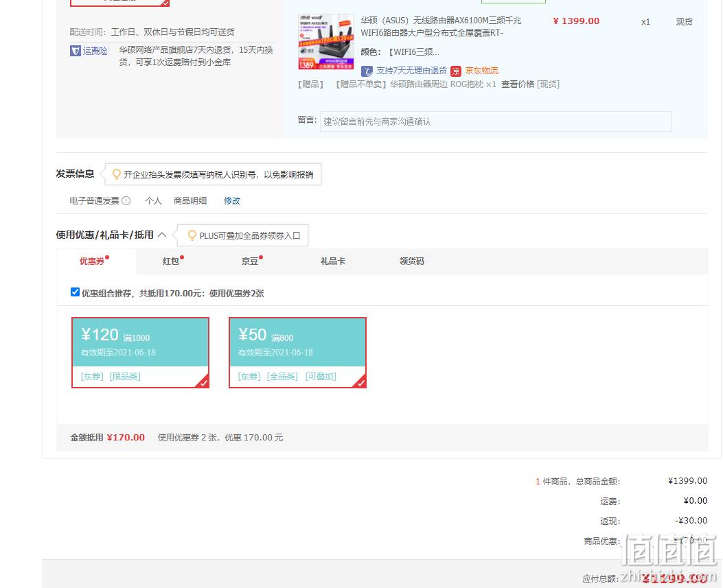Open the ASUS router product thumbnail

(326, 42)
